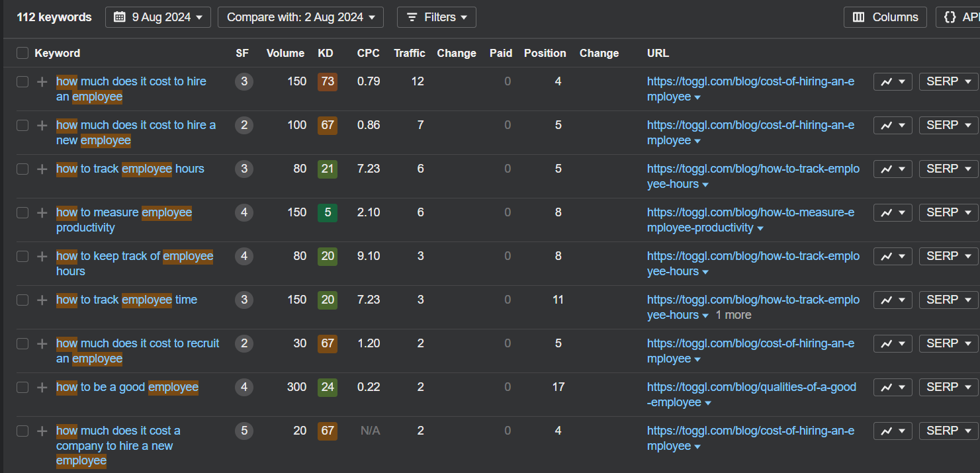Viewport: 980px width, 473px height.
Task: Check the 'how much does it cost to hire an employee' row
Action: (x=22, y=81)
